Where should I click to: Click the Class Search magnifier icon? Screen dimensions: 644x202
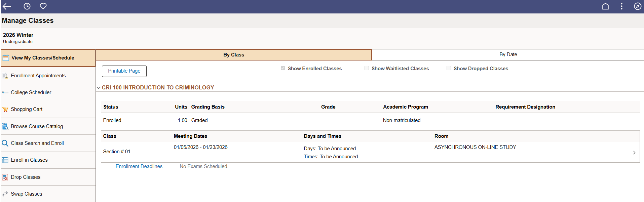(x=5, y=143)
